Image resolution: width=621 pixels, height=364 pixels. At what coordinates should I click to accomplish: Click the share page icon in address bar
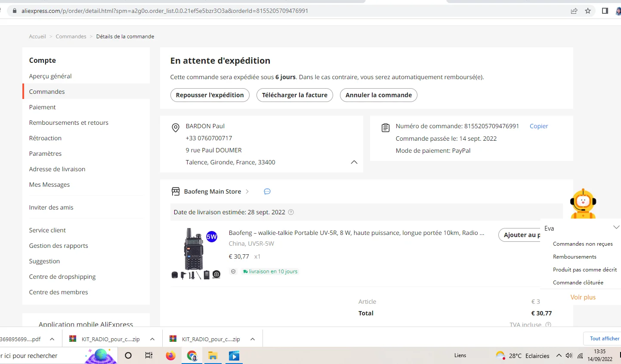[574, 11]
